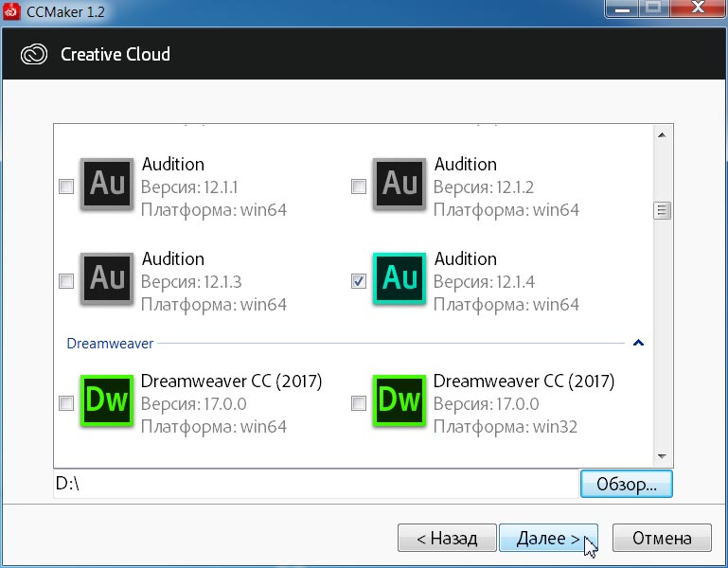Screen dimensions: 728x568
Task: Click Dreamweaver CC (2017) win32 entry title
Action: pyautogui.click(x=524, y=382)
